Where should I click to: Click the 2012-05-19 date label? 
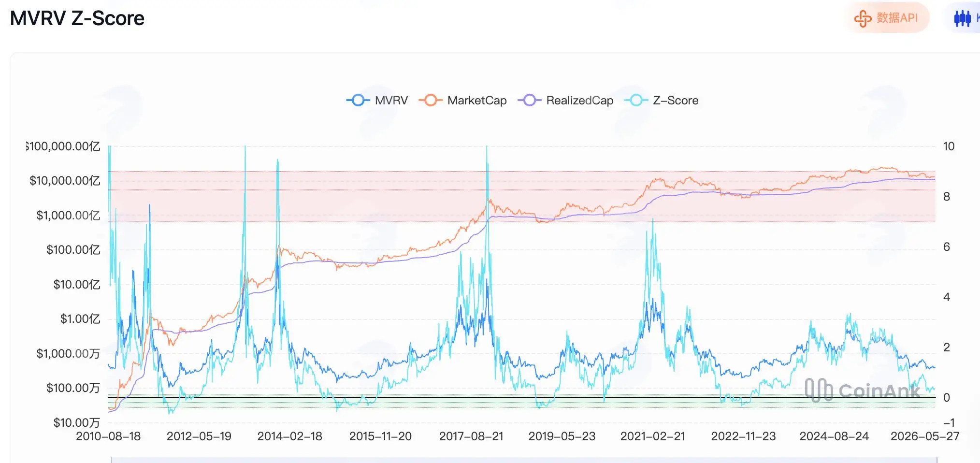tap(199, 436)
